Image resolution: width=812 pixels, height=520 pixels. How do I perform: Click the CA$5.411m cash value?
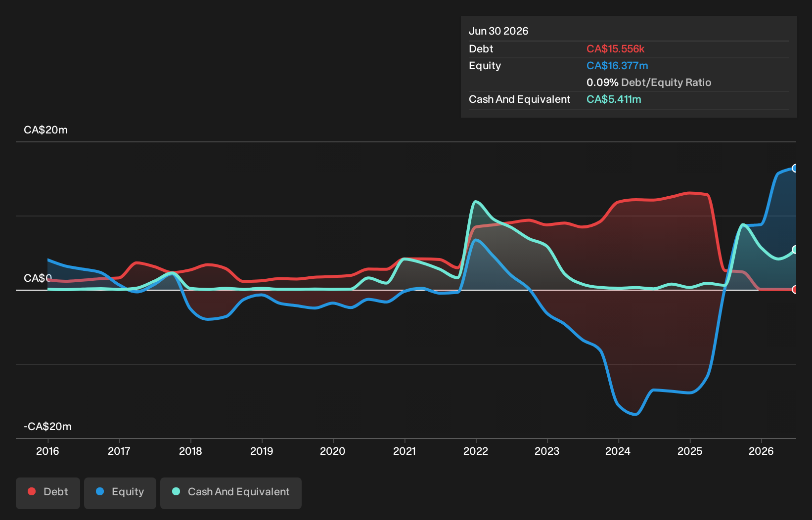pos(614,99)
